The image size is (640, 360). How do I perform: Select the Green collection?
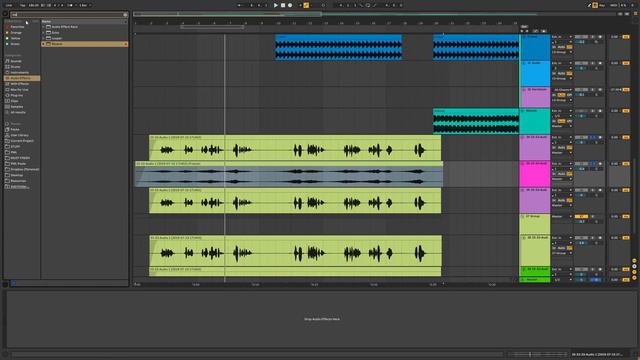(x=15, y=44)
